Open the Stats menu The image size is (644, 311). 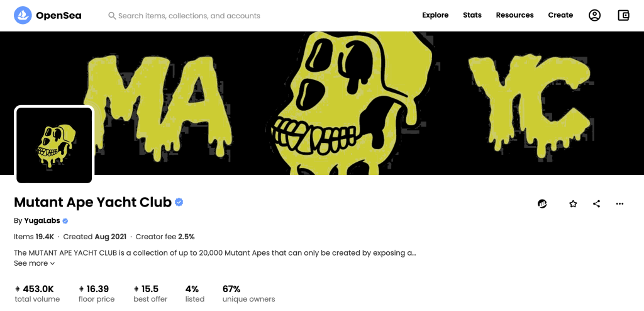click(x=472, y=15)
